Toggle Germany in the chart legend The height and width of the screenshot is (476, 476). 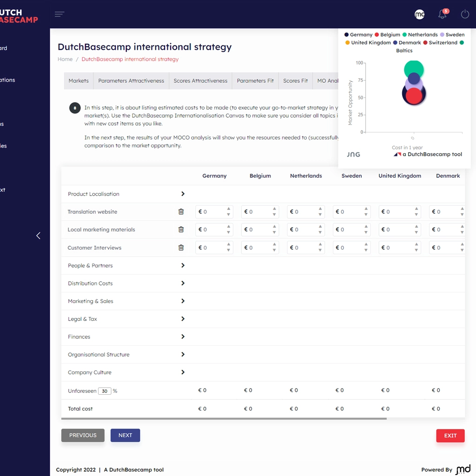358,34
